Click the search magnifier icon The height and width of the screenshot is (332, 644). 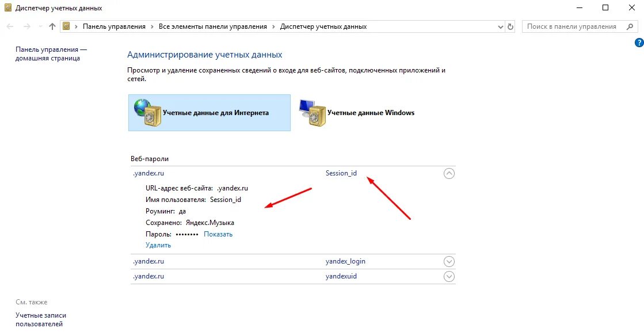pyautogui.click(x=630, y=26)
